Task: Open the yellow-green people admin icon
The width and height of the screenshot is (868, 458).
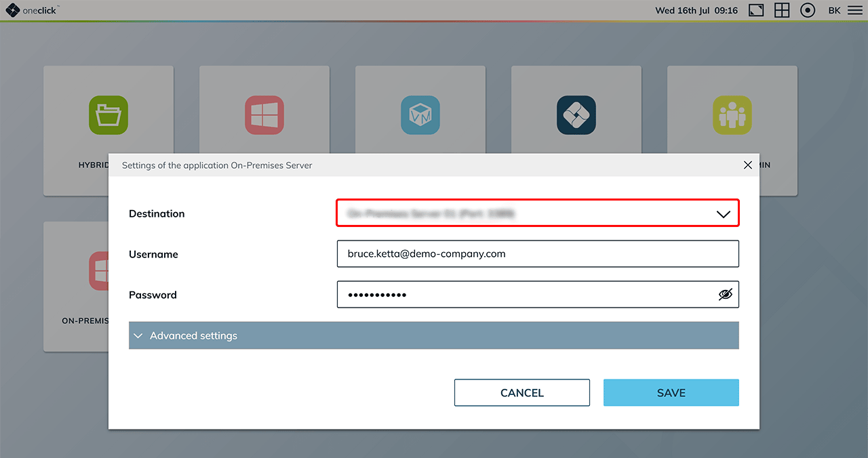Action: 732,115
